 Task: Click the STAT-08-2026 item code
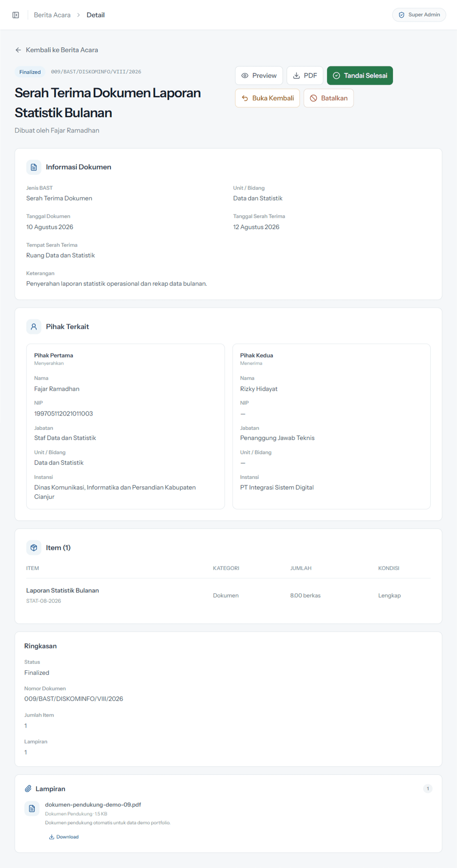pos(43,601)
